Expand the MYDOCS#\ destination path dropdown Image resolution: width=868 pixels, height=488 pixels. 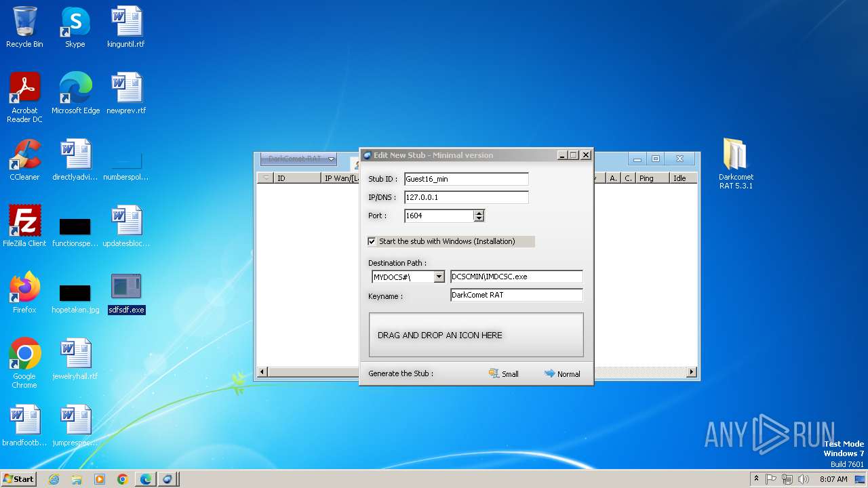pos(439,277)
